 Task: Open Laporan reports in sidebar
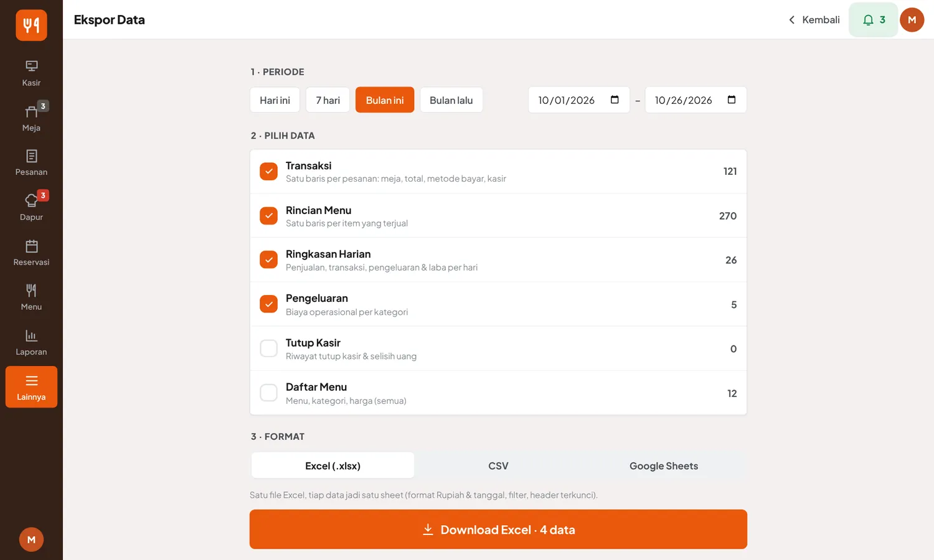click(31, 342)
